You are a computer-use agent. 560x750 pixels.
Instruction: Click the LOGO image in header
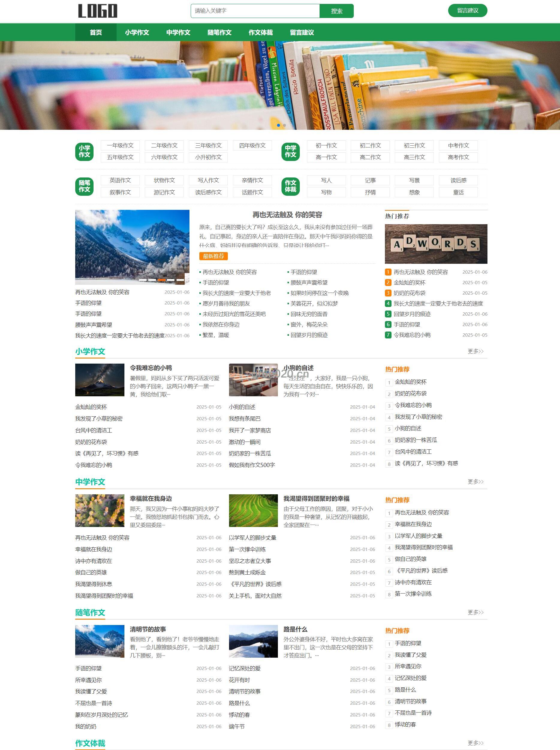click(98, 11)
